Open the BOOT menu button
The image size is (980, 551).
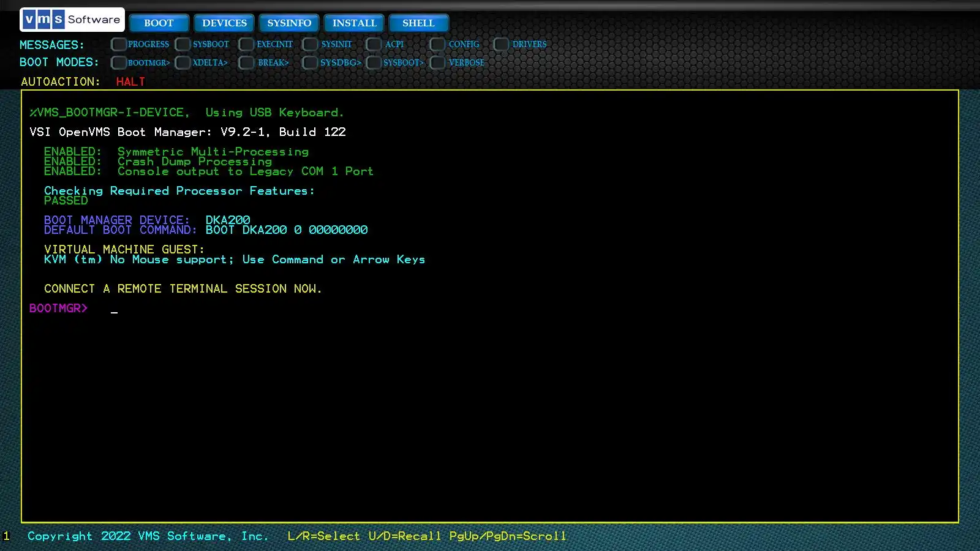point(159,23)
